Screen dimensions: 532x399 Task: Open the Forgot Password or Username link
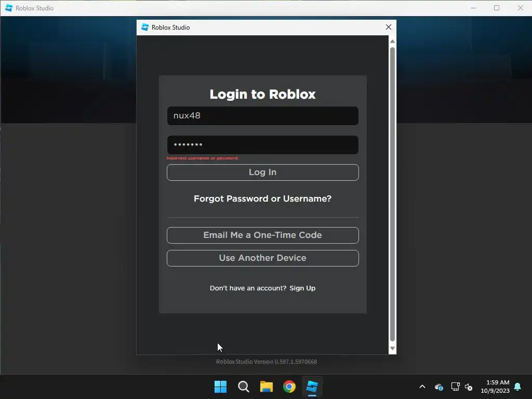(x=262, y=198)
